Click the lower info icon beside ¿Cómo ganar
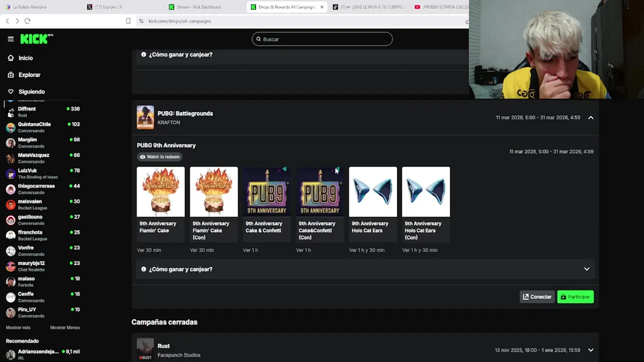The height and width of the screenshot is (362, 644). [143, 269]
